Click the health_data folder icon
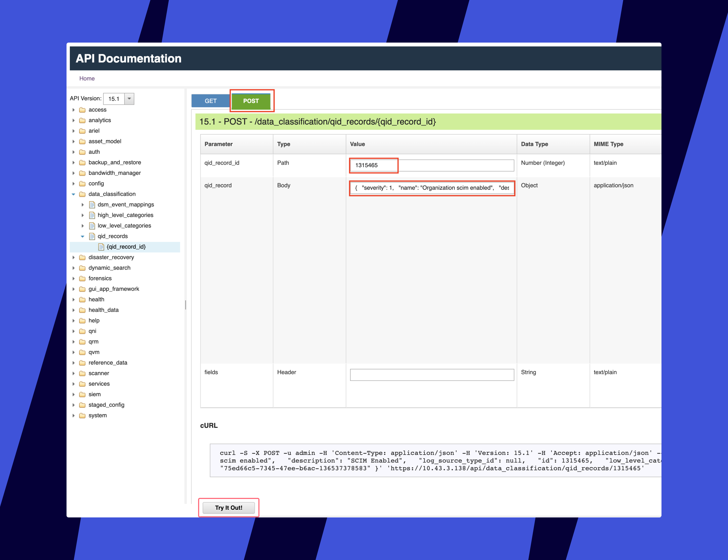Screen dimensions: 728x560 pos(82,310)
